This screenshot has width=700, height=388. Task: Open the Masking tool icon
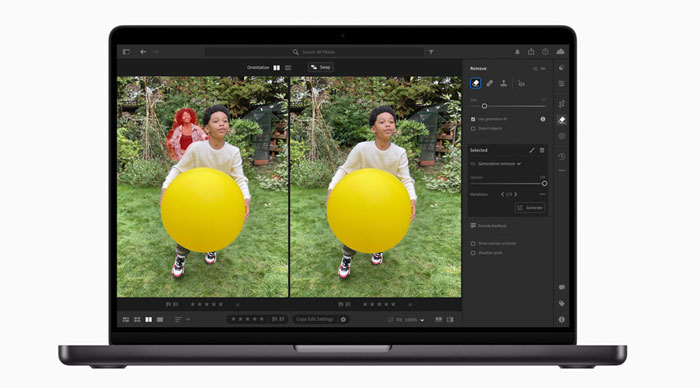562,136
